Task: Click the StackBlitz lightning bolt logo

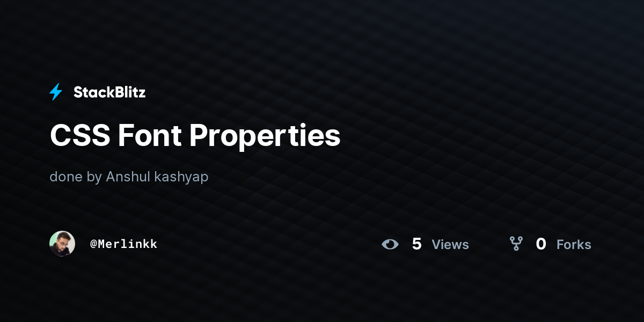Action: pyautogui.click(x=56, y=92)
